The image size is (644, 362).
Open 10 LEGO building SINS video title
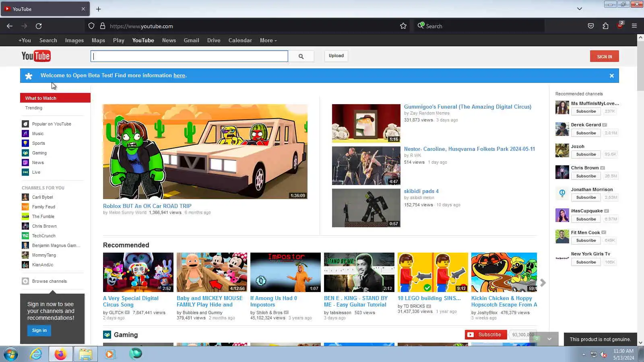(x=429, y=298)
